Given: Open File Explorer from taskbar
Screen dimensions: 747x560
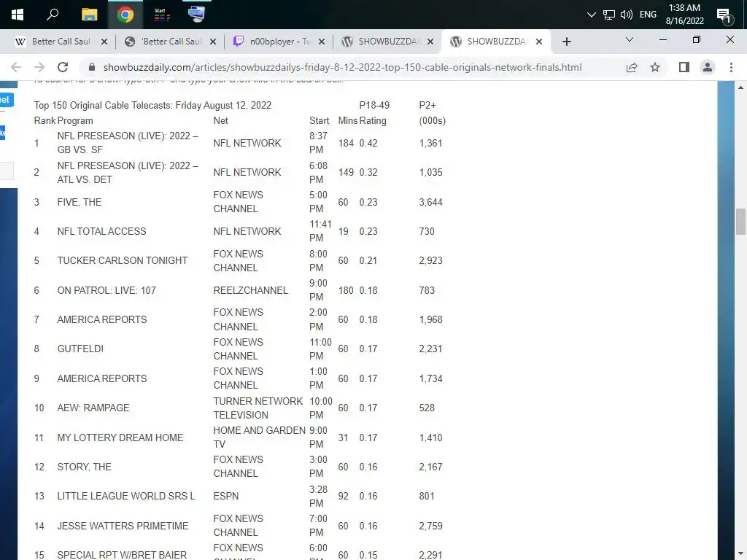Looking at the screenshot, I should [x=89, y=15].
